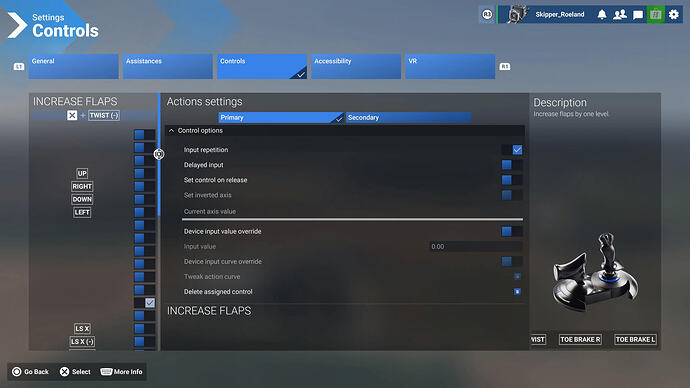
Task: Click the bindings list vertical scrollbar
Action: coord(158,154)
